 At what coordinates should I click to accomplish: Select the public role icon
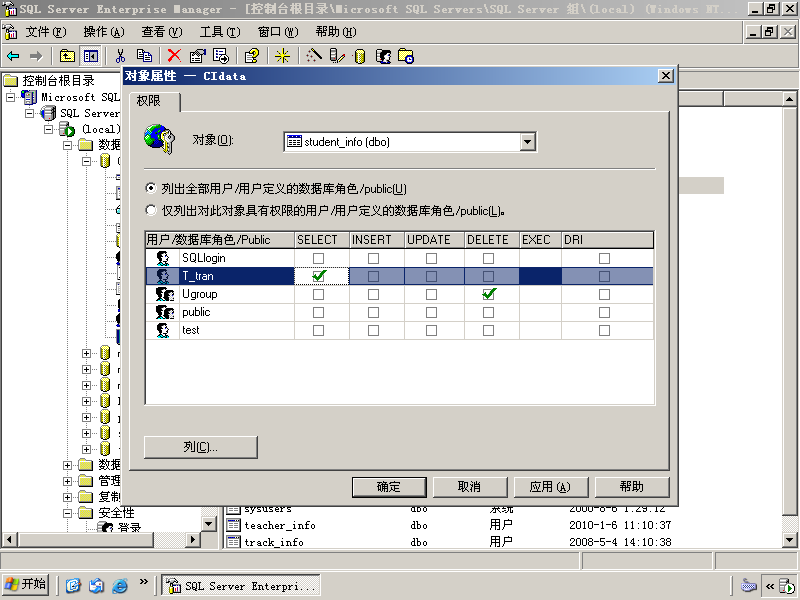164,312
